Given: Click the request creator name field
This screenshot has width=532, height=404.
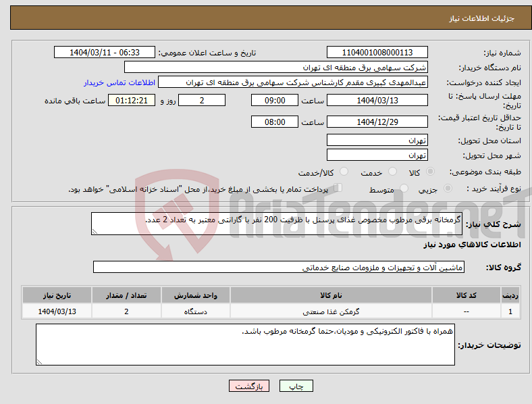Looking at the screenshot, I should click(x=293, y=82).
